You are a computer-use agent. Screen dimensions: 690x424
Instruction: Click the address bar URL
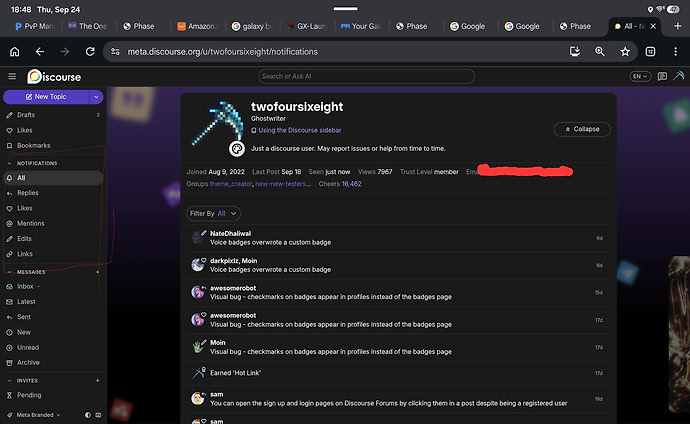pos(223,51)
